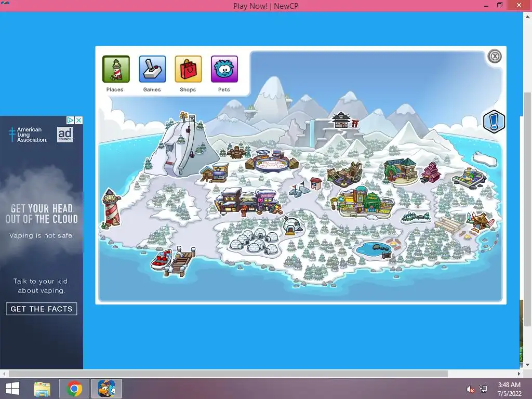Visit the pink Puffle building

point(431,172)
